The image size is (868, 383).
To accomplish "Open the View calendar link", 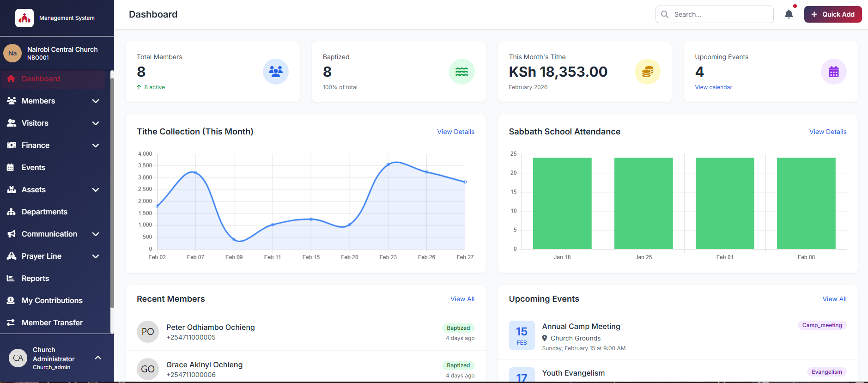I will (x=713, y=87).
